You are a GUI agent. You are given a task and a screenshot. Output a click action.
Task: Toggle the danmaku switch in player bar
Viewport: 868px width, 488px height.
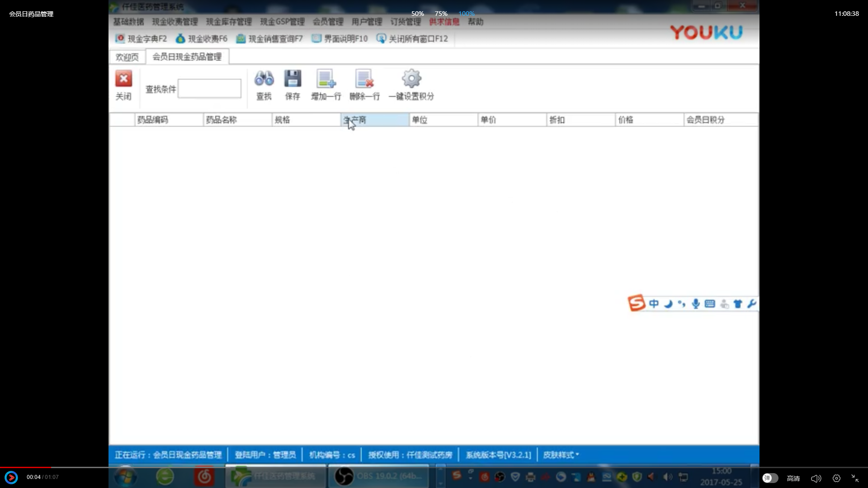pyautogui.click(x=770, y=478)
